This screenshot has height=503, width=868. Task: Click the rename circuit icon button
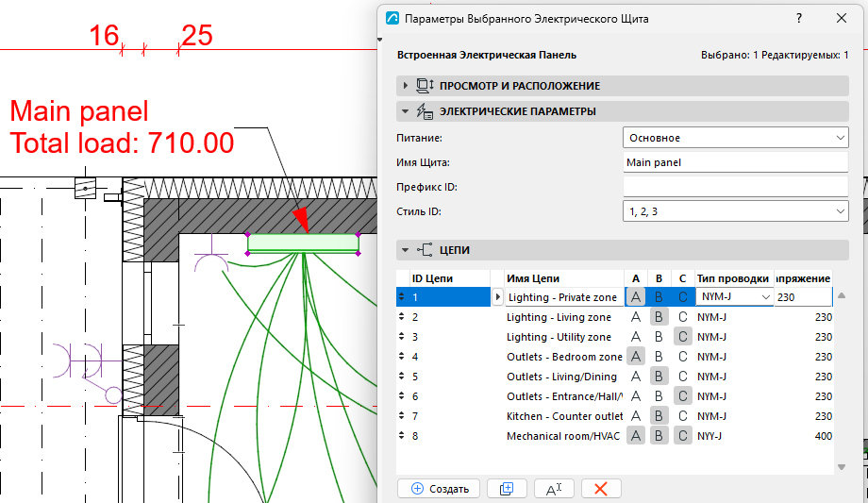[554, 489]
